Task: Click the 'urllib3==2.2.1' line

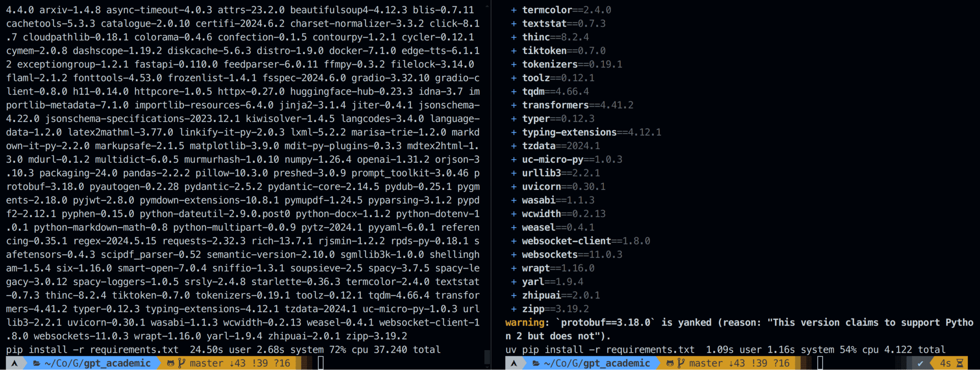Action: coord(555,173)
